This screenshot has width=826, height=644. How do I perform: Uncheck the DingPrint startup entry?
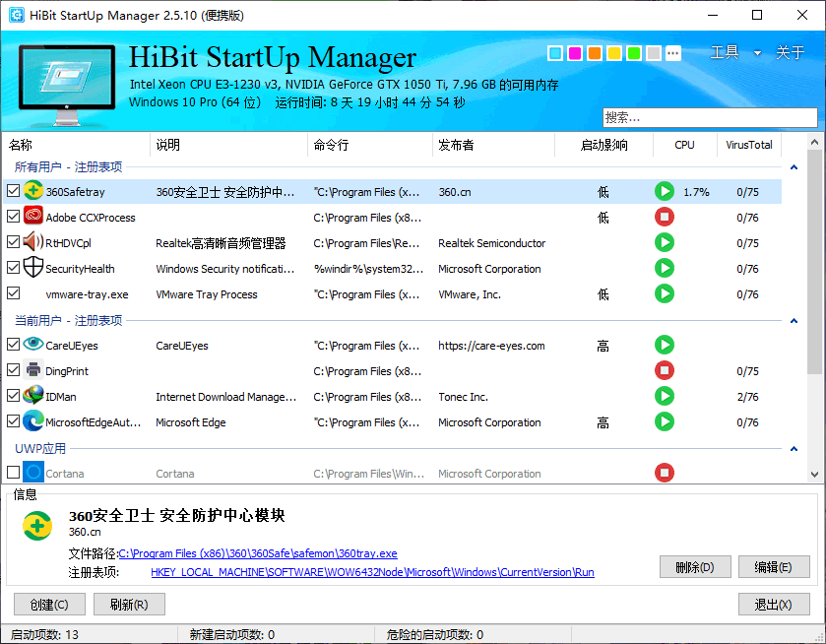coord(13,370)
